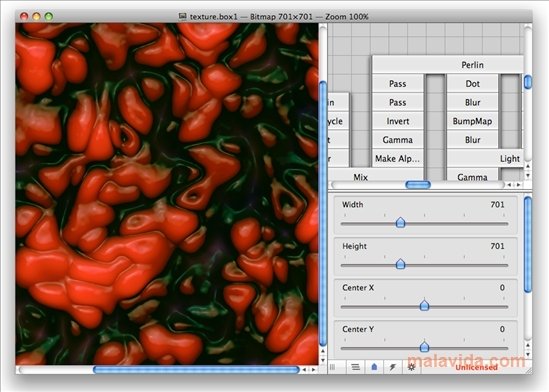Click down scroll arrow of preview vertical scrollbar
549x392 pixels.
(323, 359)
